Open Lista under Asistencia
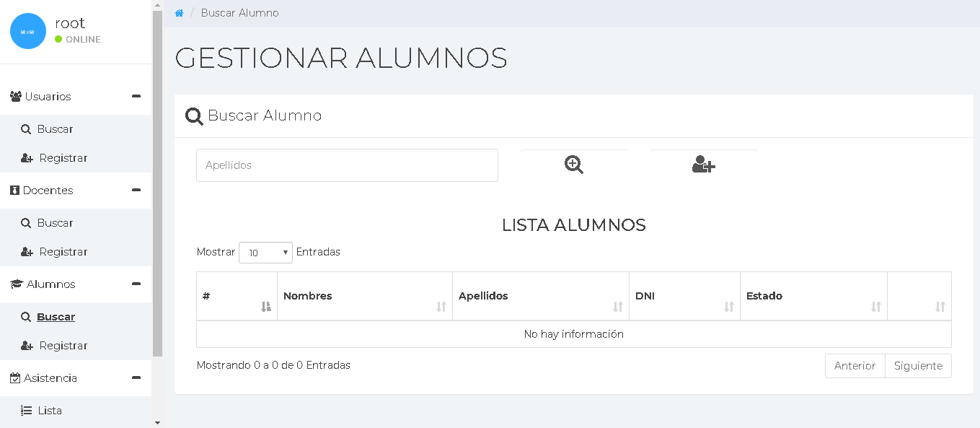 [x=50, y=411]
